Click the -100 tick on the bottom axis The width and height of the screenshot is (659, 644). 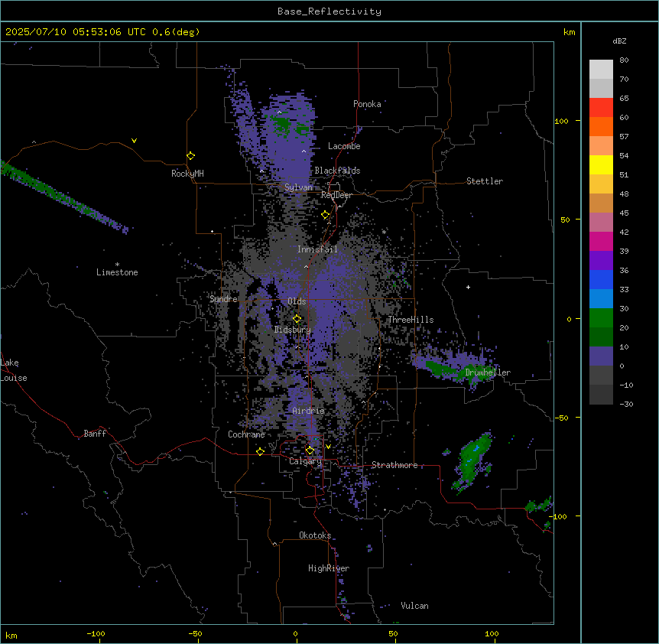pyautogui.click(x=96, y=633)
